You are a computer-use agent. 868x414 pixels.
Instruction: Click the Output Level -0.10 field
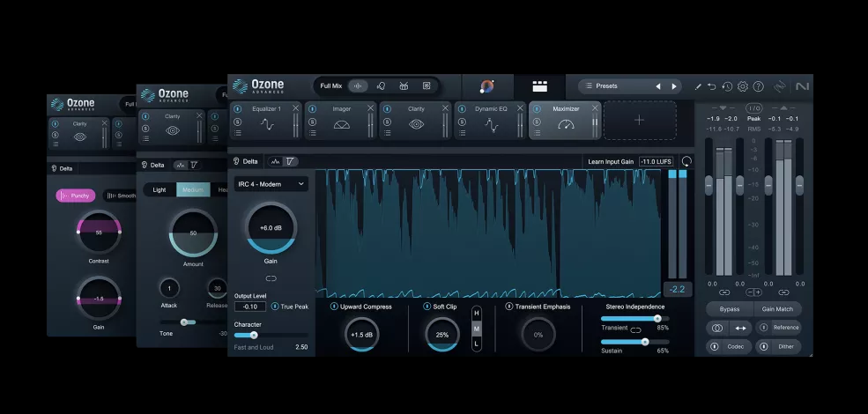tap(249, 307)
